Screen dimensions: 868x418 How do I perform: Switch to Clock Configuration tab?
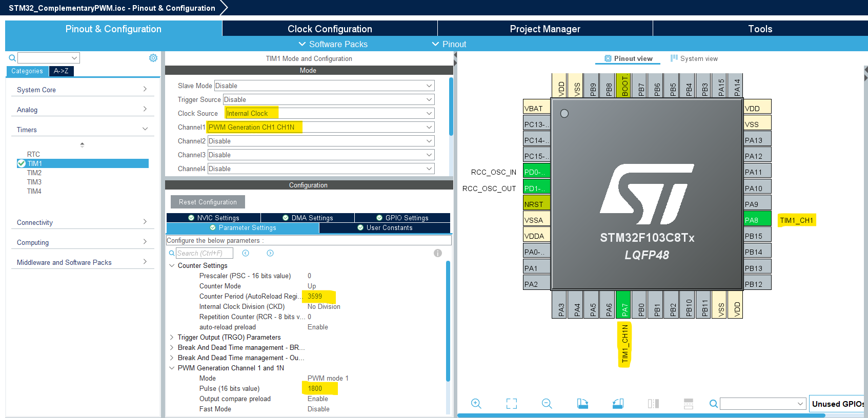[x=330, y=29]
